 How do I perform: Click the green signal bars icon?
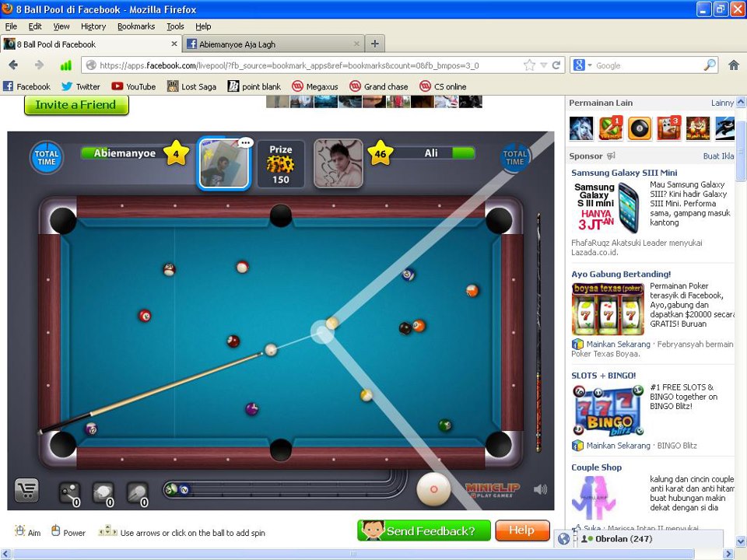click(x=65, y=65)
